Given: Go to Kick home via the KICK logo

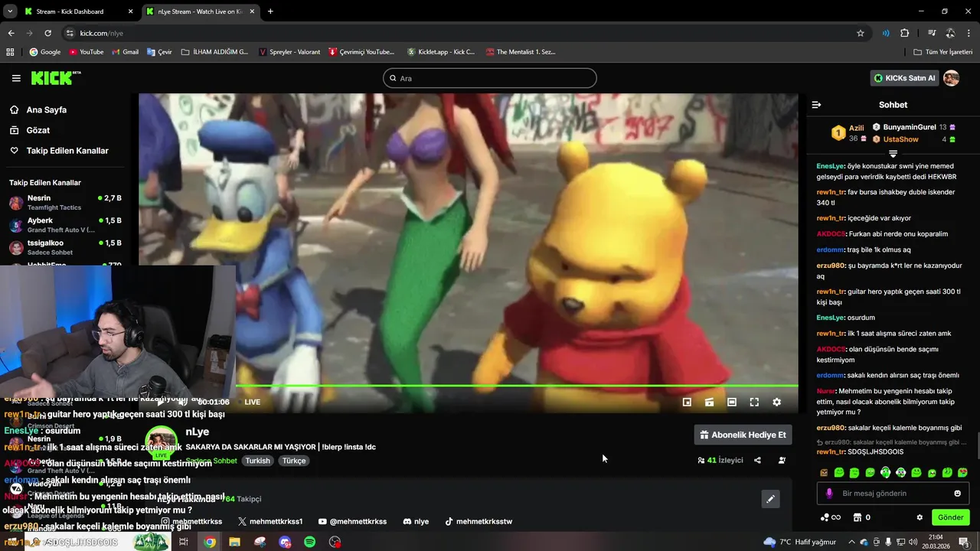Looking at the screenshot, I should pos(55,77).
